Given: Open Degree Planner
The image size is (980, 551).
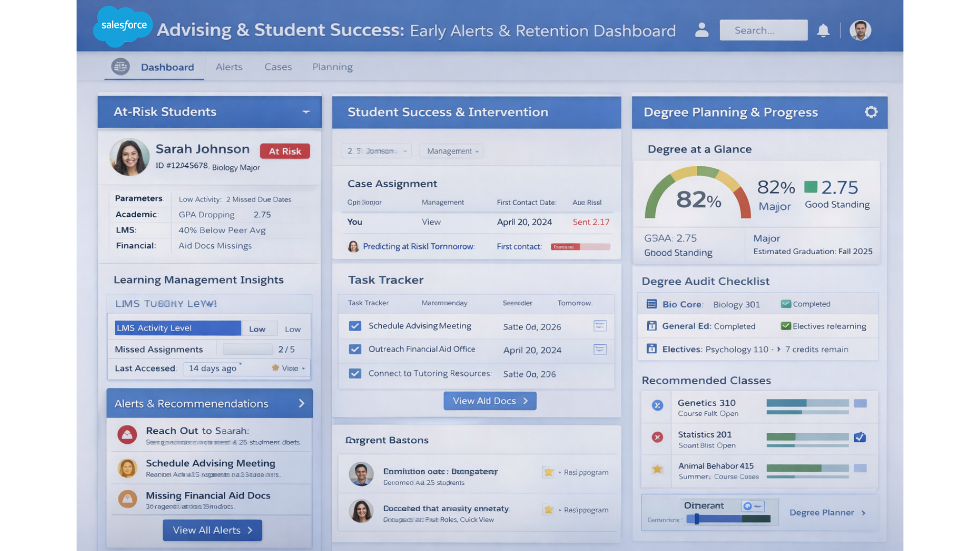Looking at the screenshot, I should [x=827, y=512].
